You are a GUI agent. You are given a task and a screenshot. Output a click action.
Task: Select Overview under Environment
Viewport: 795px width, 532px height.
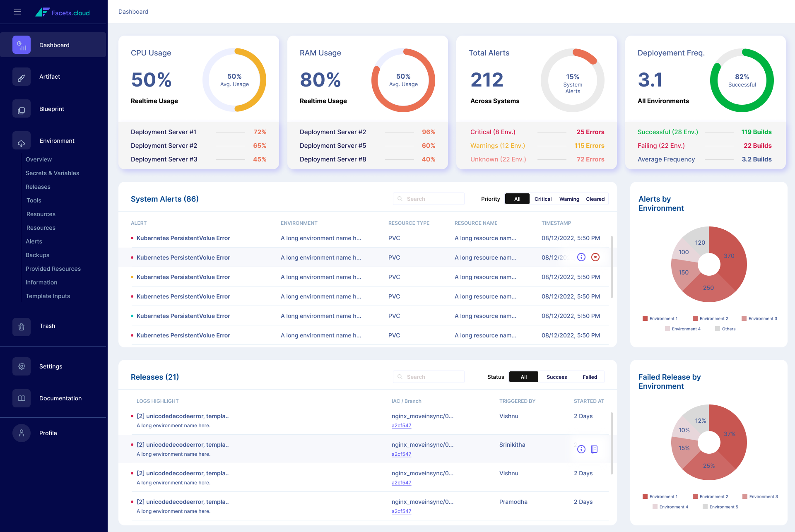[x=39, y=159]
